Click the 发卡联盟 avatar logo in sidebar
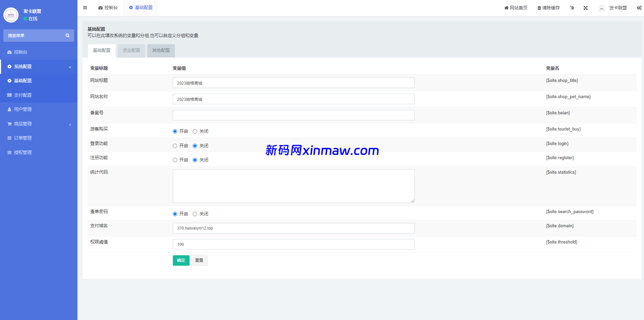Viewport: 644px width, 320px height. [11, 15]
